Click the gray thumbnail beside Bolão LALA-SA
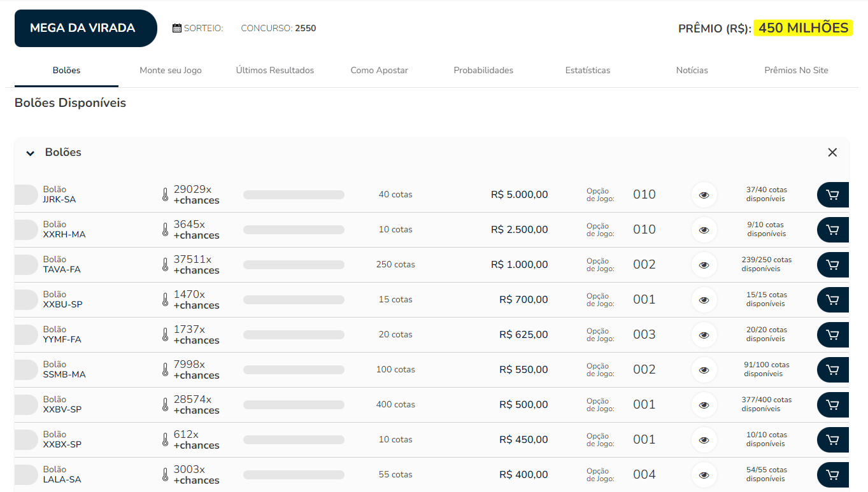 coord(26,475)
